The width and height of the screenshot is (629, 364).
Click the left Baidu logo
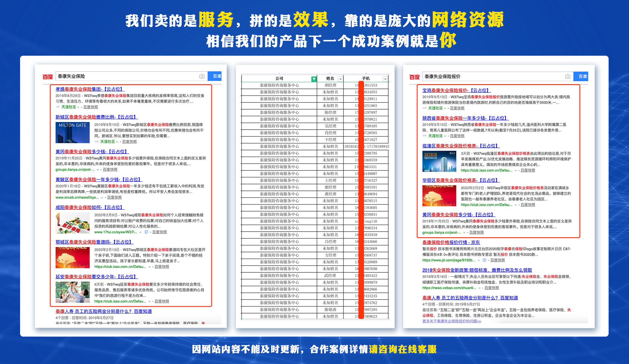click(x=48, y=77)
